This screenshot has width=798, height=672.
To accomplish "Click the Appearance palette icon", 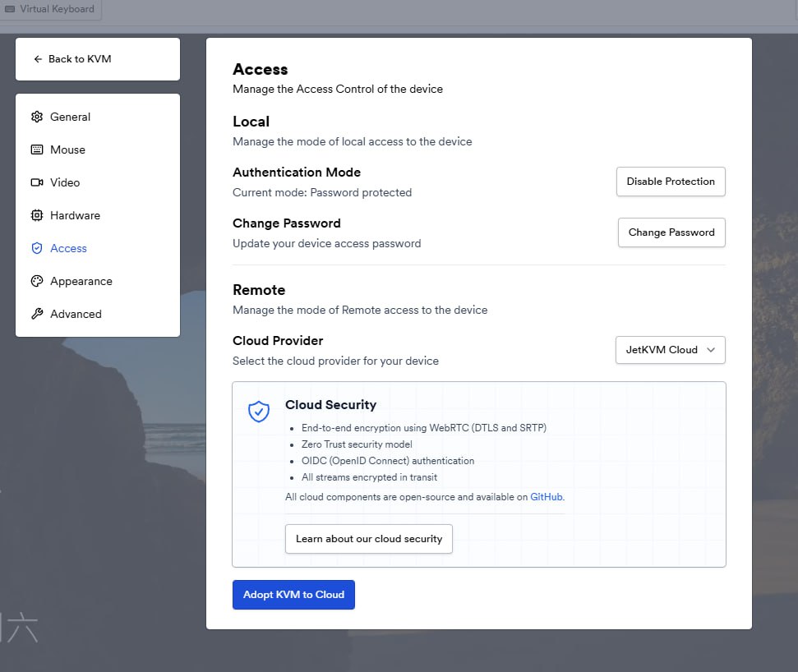I will tap(37, 281).
